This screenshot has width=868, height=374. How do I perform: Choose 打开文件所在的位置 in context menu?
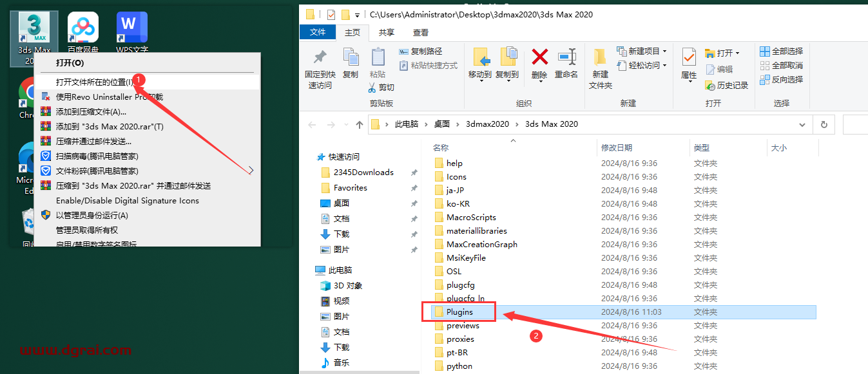click(x=95, y=82)
